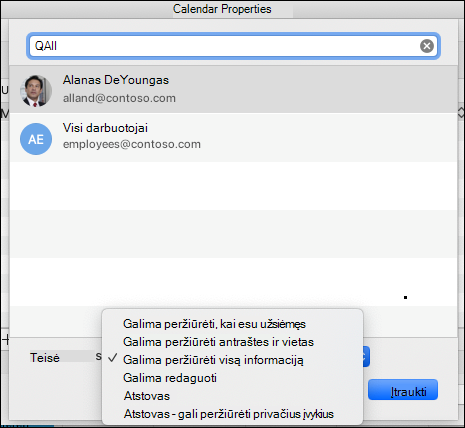Pick the Atstovas menu entry
Viewport: 465px width, 428px height.
232,396
